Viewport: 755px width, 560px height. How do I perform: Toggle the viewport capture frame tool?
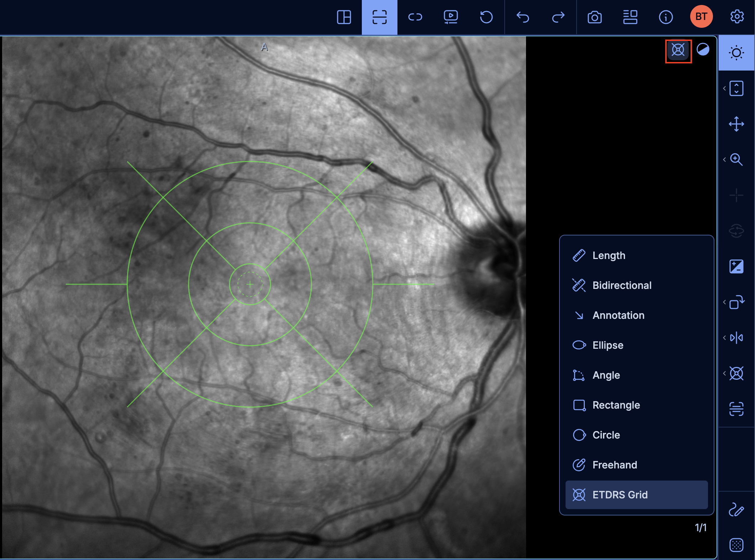coord(380,17)
